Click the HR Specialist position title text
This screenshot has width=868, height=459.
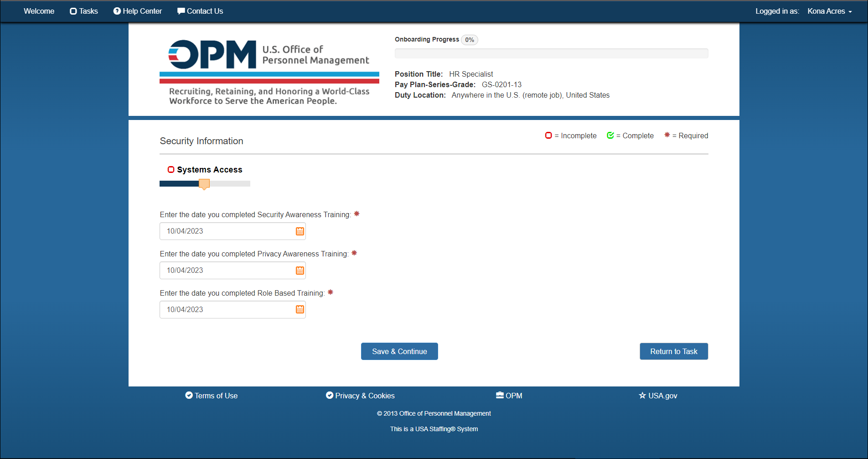tap(471, 74)
